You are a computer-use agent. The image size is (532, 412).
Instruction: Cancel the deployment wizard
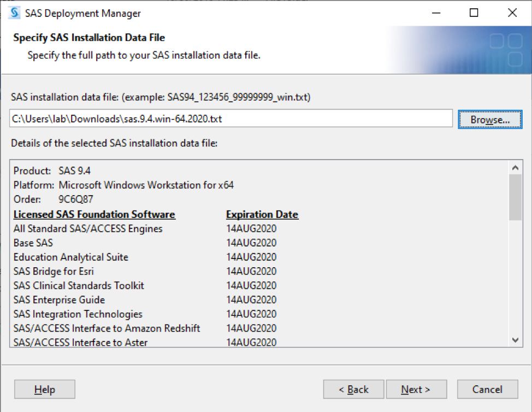pos(487,389)
